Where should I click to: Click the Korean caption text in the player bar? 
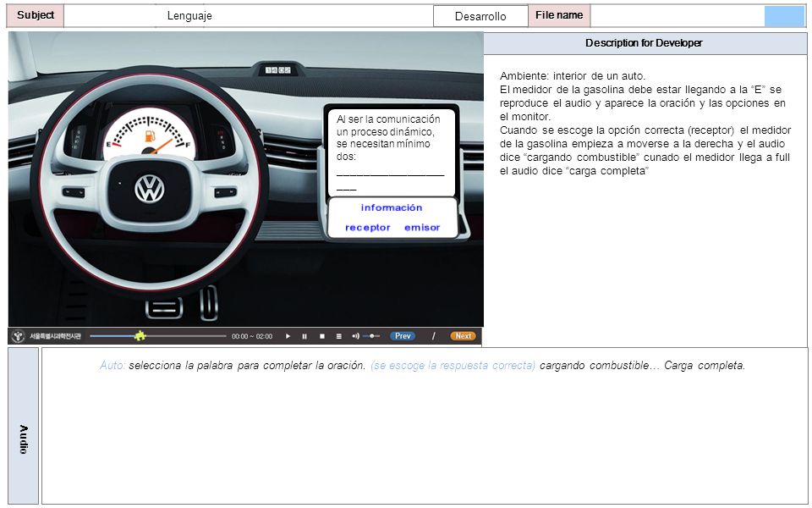(x=55, y=336)
